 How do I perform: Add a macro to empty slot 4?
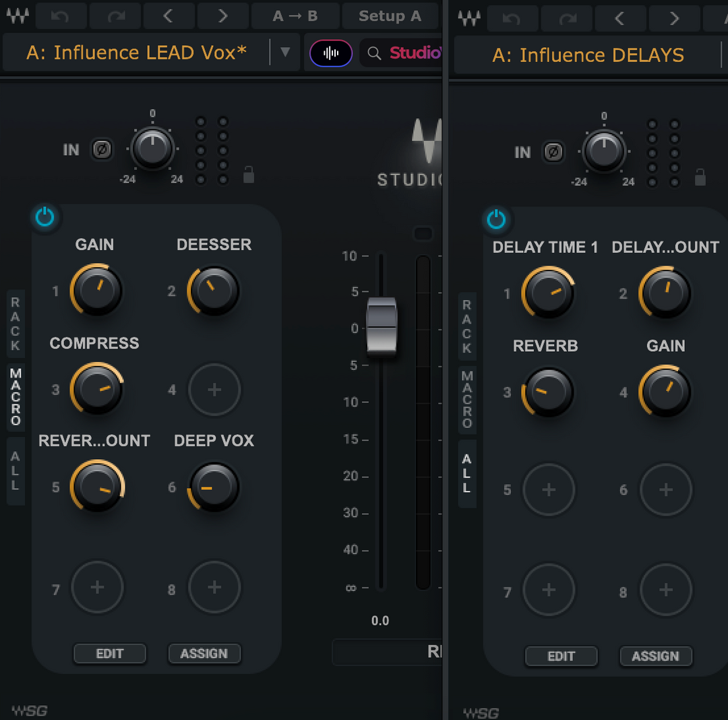click(214, 390)
